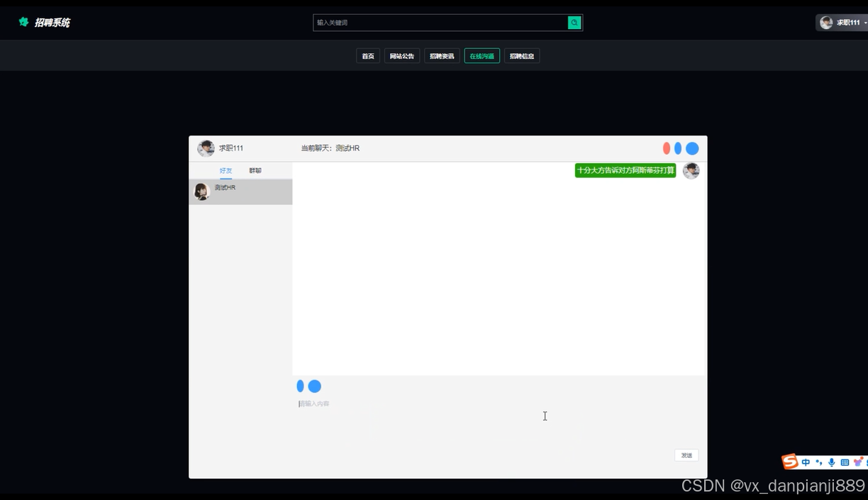
Task: Click the 招聘系统 site title
Action: [52, 23]
